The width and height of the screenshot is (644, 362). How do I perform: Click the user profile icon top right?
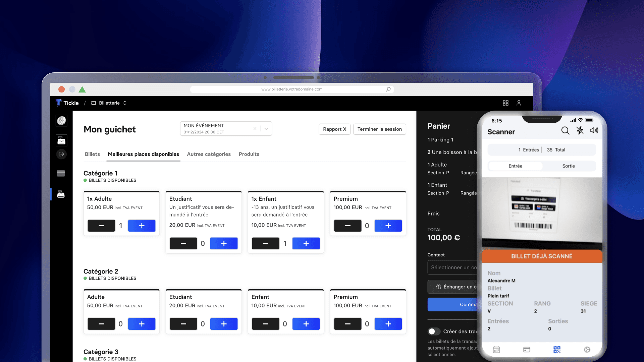[519, 103]
